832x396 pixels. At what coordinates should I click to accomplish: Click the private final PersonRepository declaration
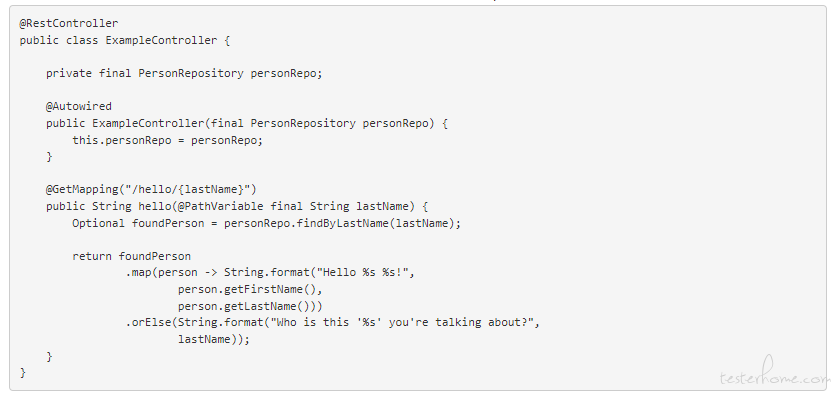[184, 73]
